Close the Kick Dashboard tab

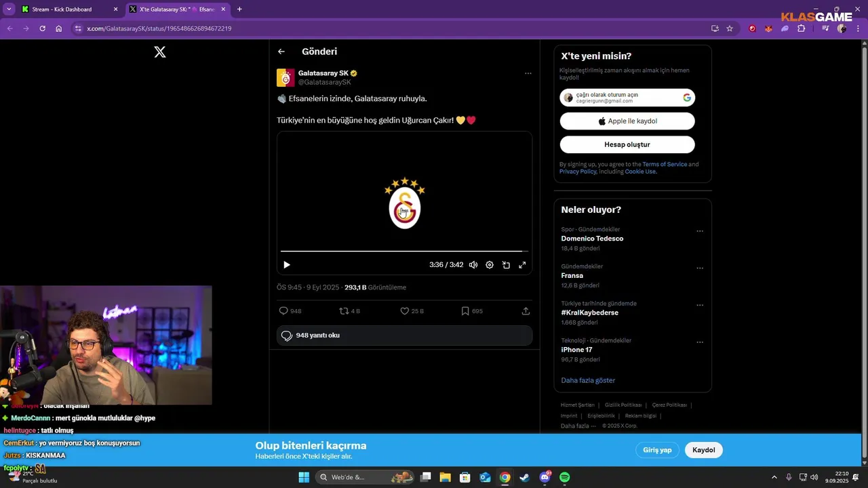point(115,9)
